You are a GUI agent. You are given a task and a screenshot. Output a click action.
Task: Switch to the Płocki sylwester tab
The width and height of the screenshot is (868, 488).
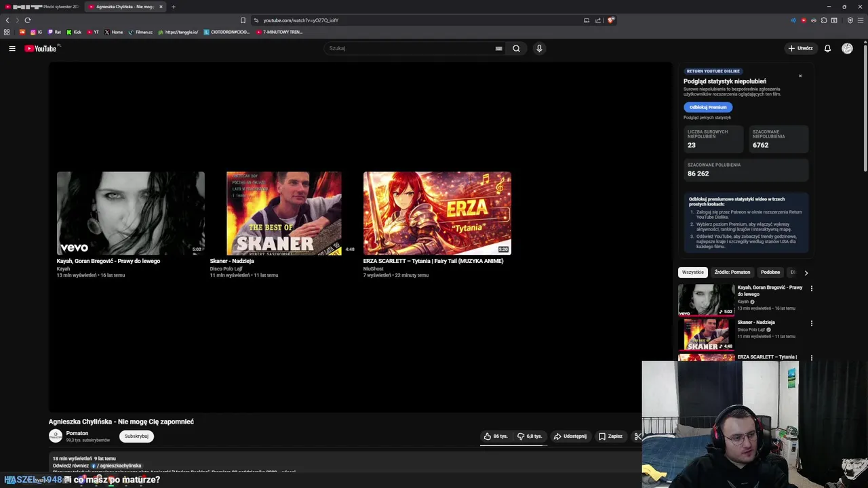42,7
